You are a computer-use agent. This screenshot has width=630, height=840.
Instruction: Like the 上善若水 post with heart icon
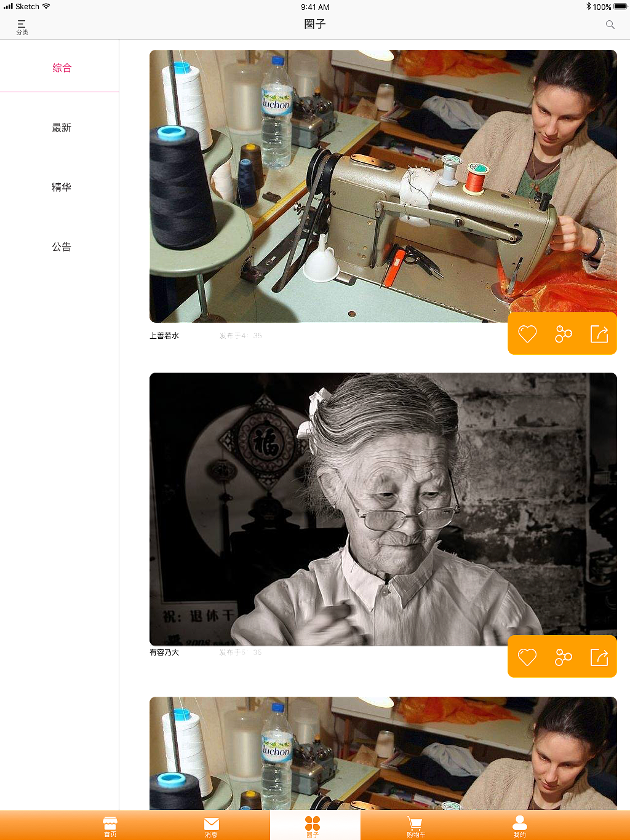click(527, 334)
